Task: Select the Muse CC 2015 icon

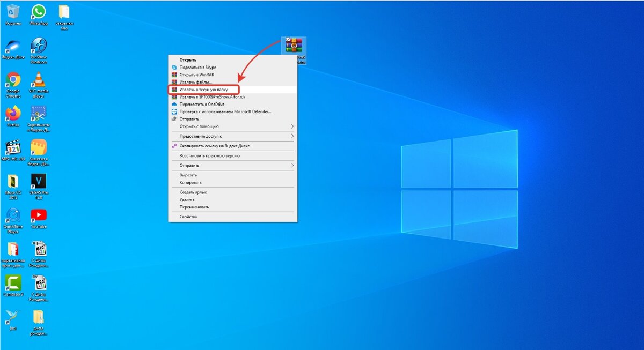Action: 13,186
